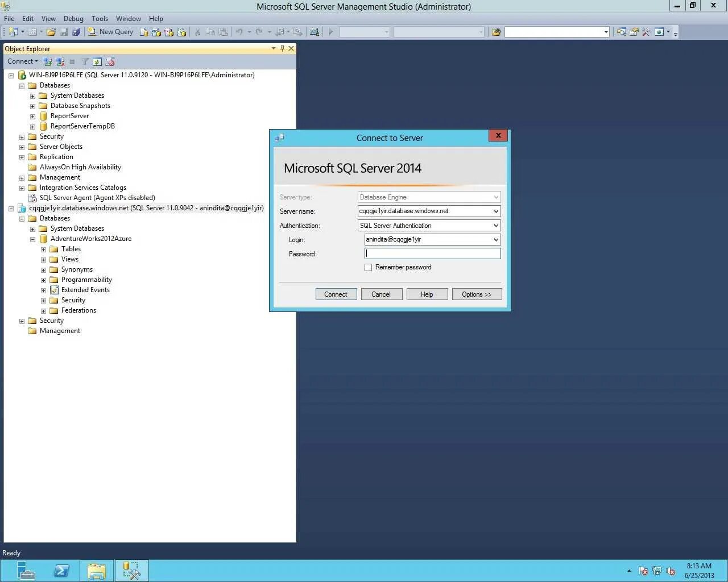The width and height of the screenshot is (728, 582).
Task: Open the find combo box dropdown in toolbar
Action: click(606, 32)
